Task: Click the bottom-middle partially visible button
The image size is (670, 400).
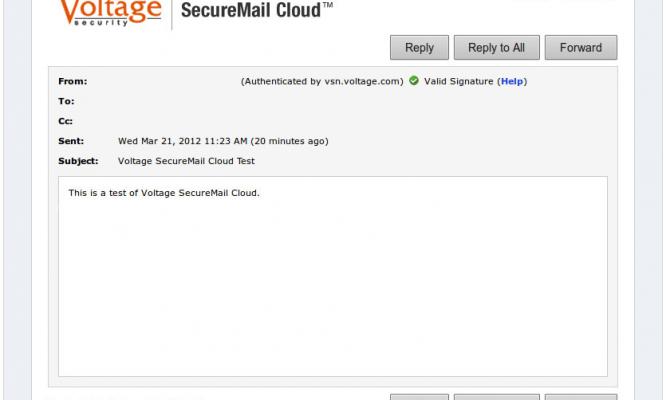Action: [x=496, y=396]
